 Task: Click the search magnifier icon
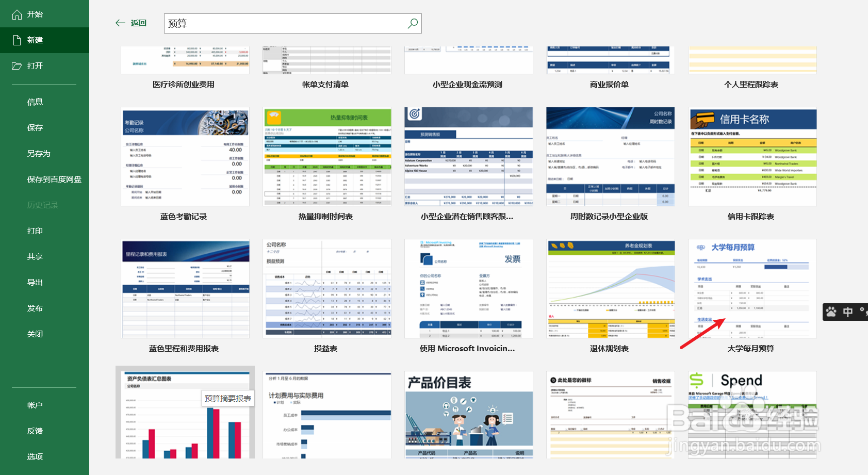(413, 23)
